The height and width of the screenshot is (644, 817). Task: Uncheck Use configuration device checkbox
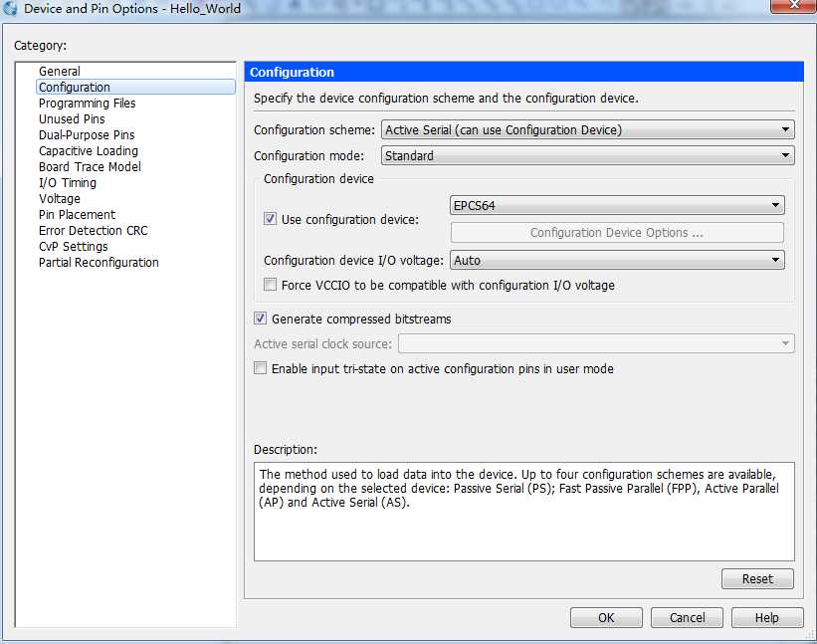[270, 219]
